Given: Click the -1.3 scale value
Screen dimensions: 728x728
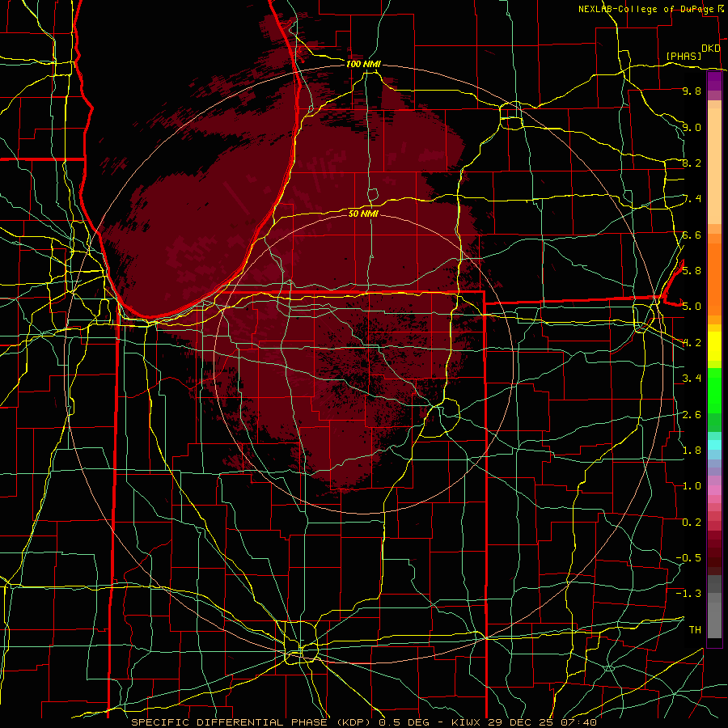Looking at the screenshot, I should coord(688,594).
